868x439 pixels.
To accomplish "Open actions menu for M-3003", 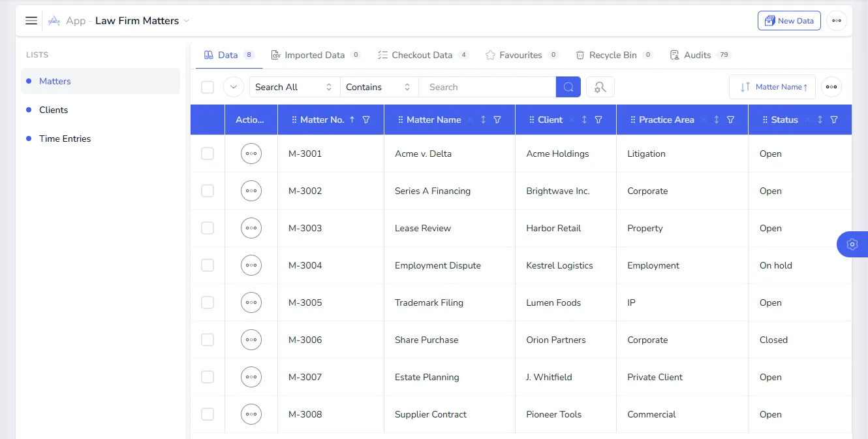I will coord(251,228).
